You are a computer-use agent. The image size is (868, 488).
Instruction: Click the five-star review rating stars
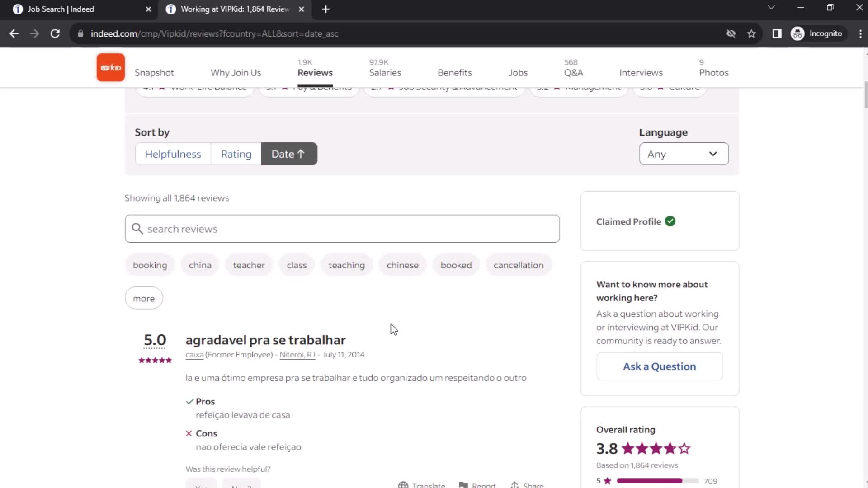pyautogui.click(x=155, y=360)
